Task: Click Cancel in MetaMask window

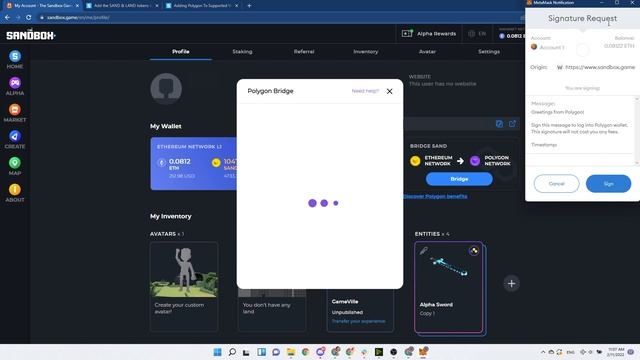Action: pyautogui.click(x=556, y=184)
